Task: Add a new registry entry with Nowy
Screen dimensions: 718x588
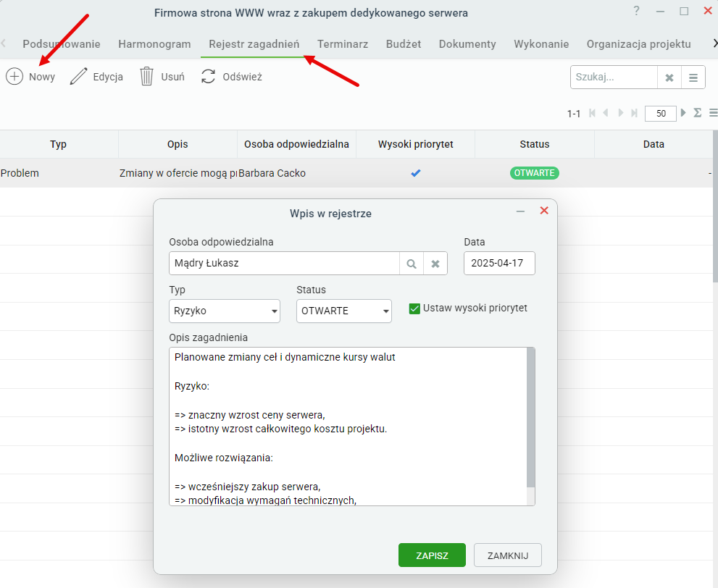Action: [x=30, y=77]
